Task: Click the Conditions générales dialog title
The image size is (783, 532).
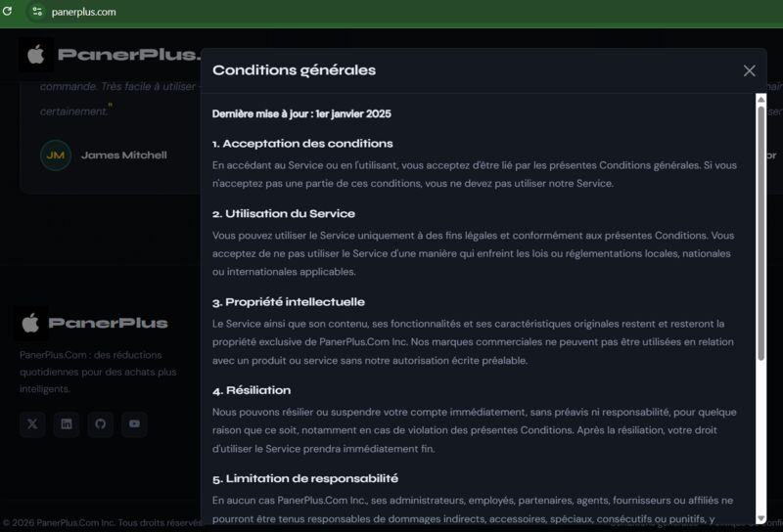Action: click(295, 70)
